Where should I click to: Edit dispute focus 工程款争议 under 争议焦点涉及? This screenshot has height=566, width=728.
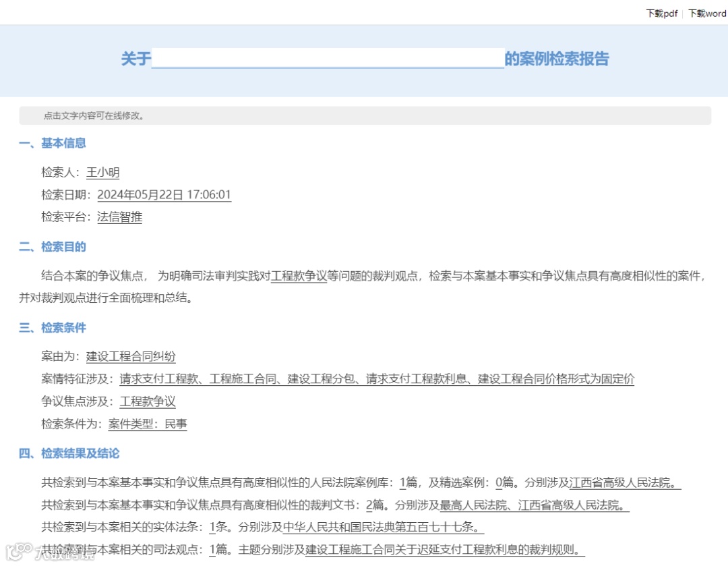148,401
